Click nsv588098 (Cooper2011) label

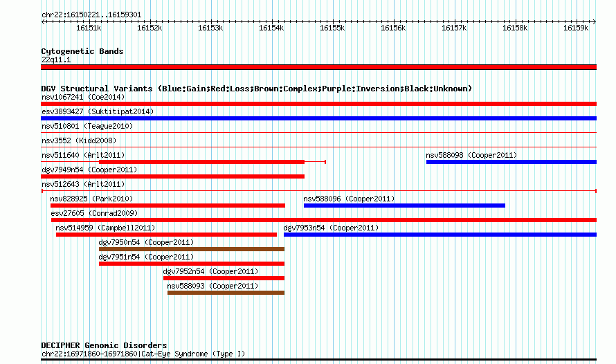click(x=471, y=155)
